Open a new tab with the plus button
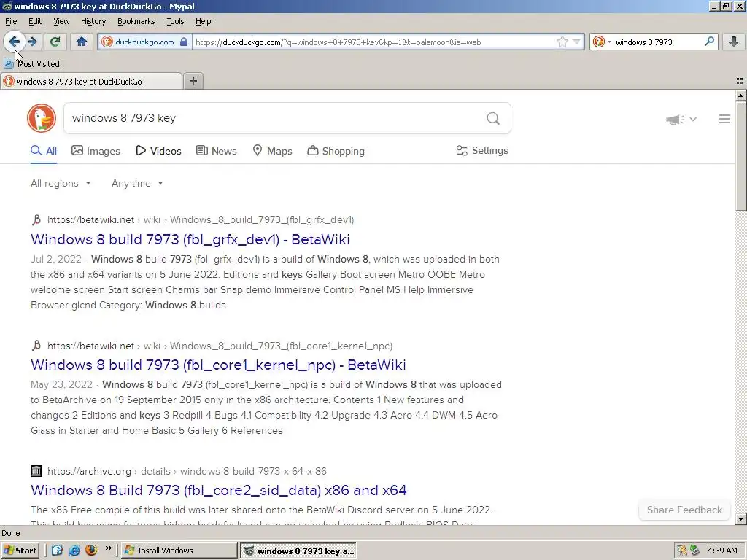 pos(193,81)
